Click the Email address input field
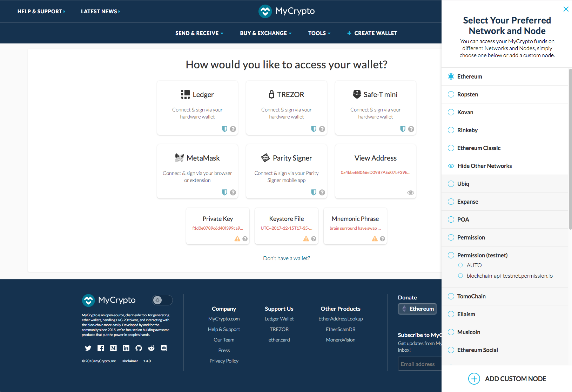Viewport: 572px width, 392px height. coord(420,364)
